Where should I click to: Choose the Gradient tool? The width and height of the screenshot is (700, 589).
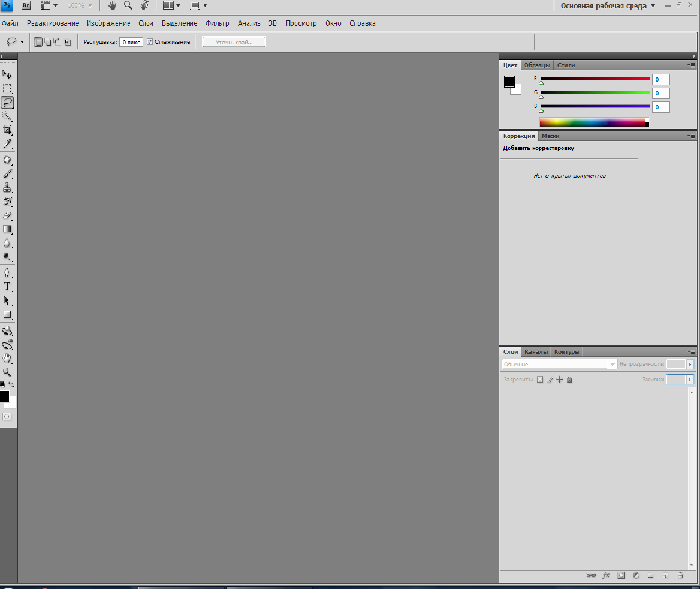[x=8, y=229]
